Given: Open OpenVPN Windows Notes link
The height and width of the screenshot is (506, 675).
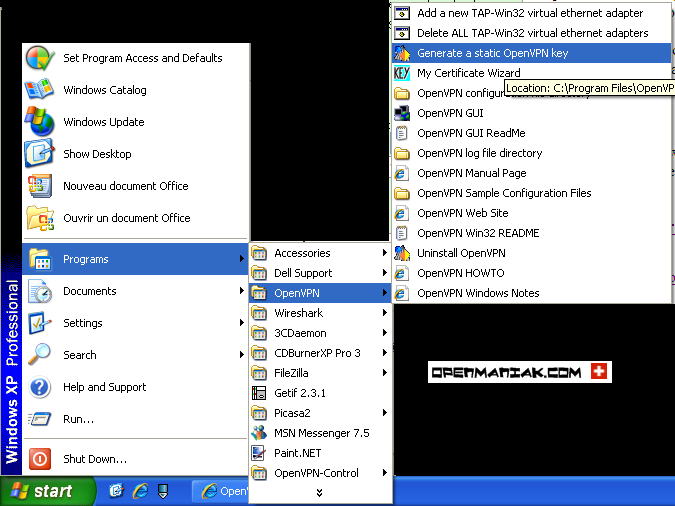Looking at the screenshot, I should pyautogui.click(x=532, y=293).
